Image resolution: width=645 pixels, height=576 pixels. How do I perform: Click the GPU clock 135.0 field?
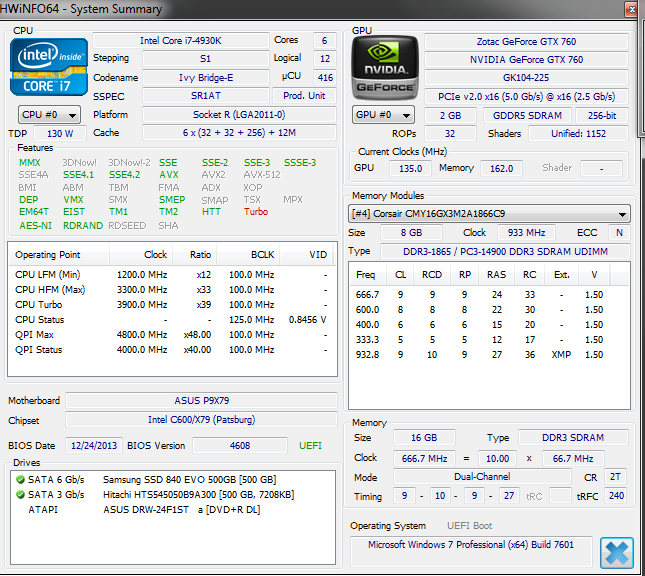[410, 169]
